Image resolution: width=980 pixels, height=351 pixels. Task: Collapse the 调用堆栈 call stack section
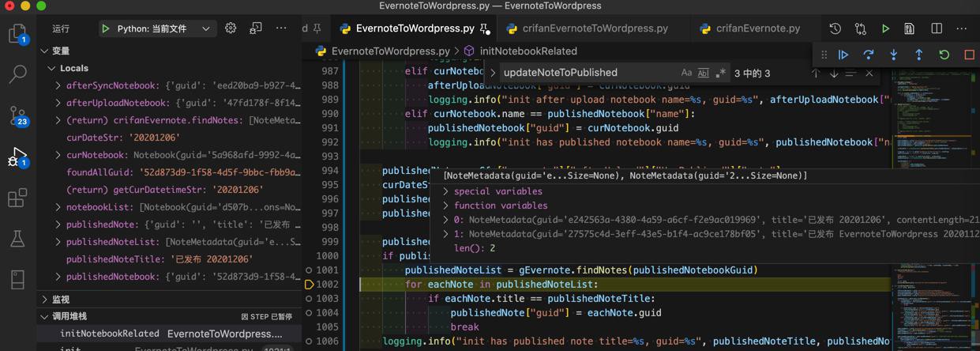[45, 317]
